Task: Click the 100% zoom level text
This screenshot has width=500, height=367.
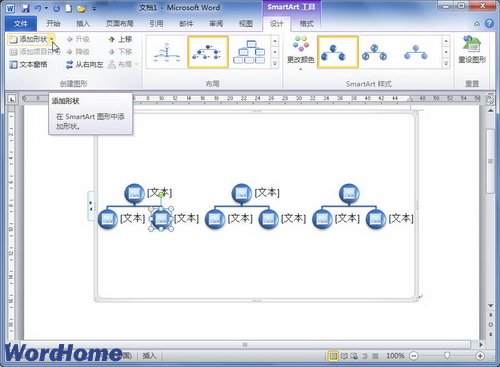Action: pyautogui.click(x=395, y=356)
